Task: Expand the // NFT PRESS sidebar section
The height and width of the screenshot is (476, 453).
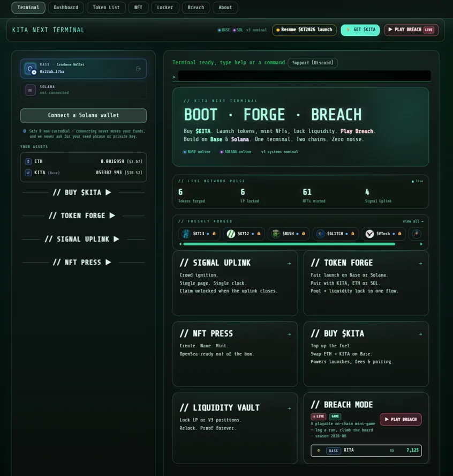Action: tap(82, 262)
